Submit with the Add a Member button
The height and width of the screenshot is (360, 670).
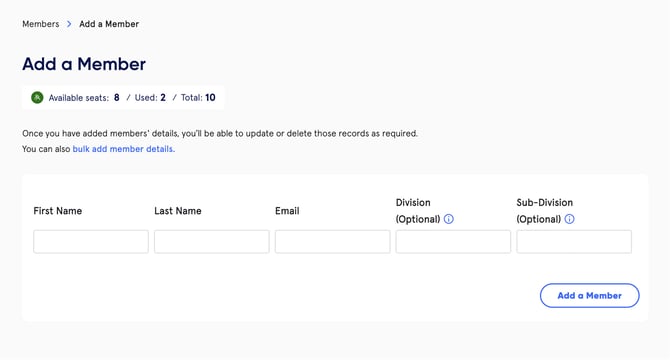(x=590, y=296)
